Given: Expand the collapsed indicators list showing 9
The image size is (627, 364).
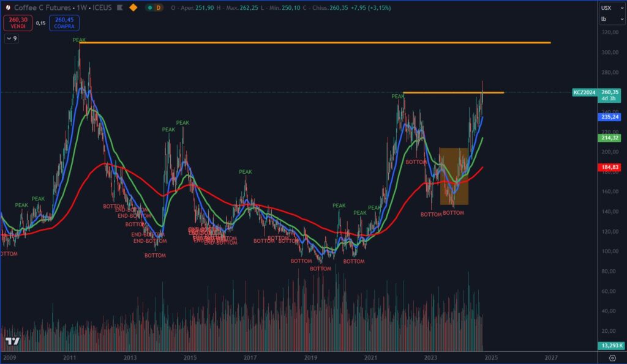Looking at the screenshot, I should [x=12, y=38].
